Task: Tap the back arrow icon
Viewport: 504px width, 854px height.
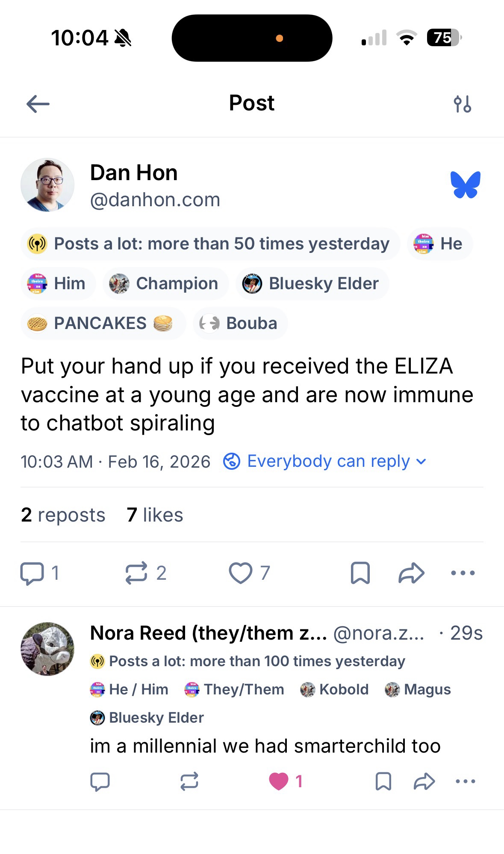Action: pos(38,104)
